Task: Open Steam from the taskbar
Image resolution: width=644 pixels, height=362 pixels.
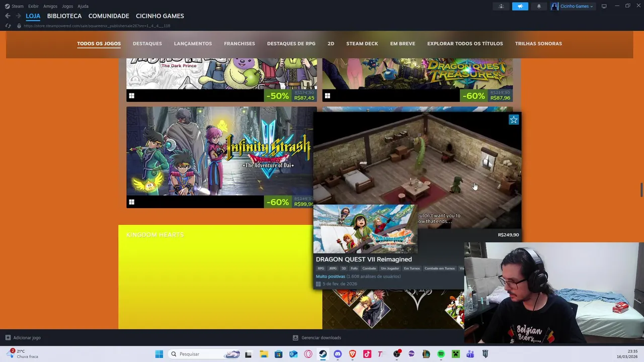Action: 323,354
